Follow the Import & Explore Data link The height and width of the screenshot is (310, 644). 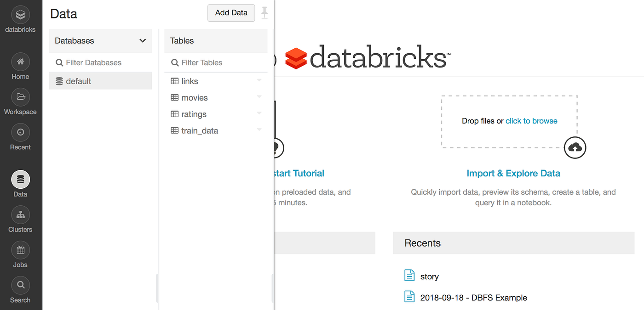click(513, 173)
